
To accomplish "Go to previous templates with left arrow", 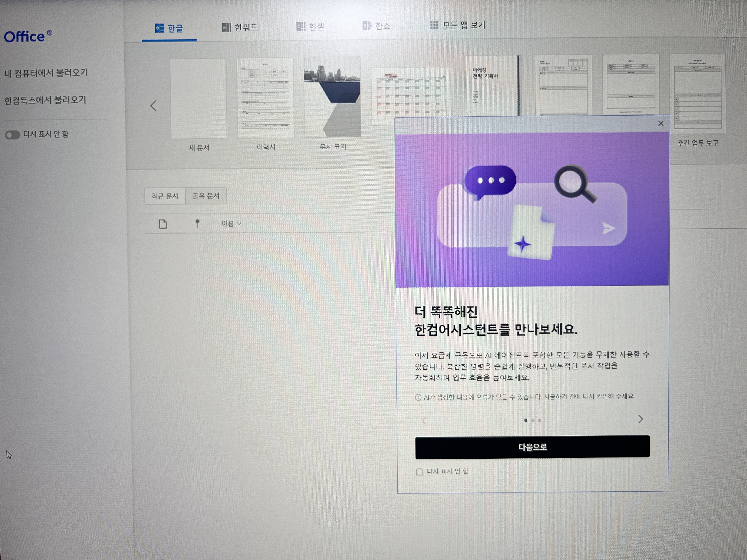I will [153, 106].
